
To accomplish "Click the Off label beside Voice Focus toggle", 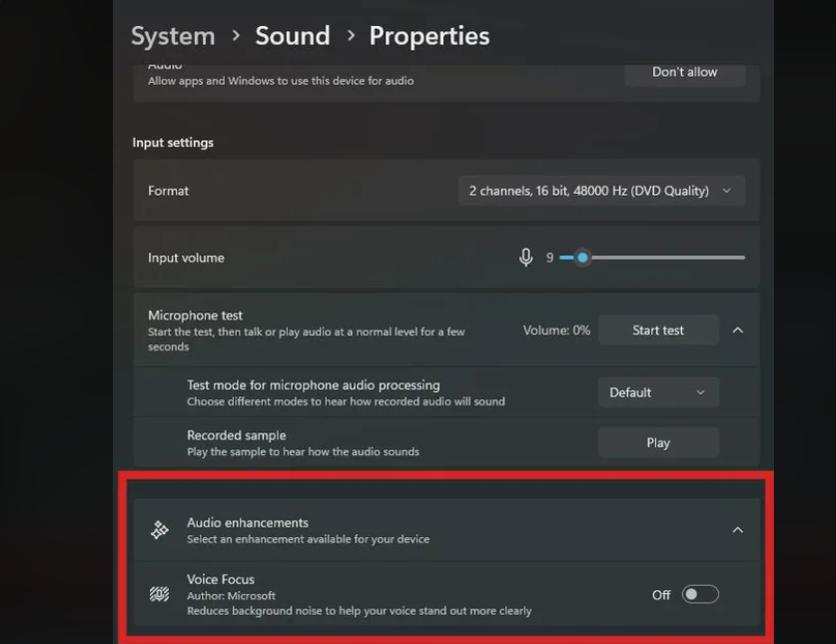I will tap(661, 595).
